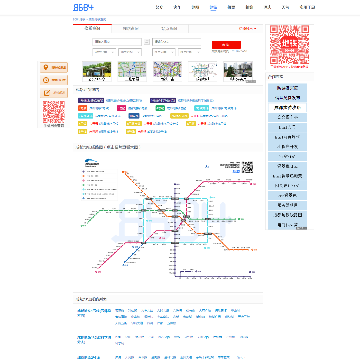Screen dimensions: 360x360
Task: Open the station entrance photo thumbnail
Action: point(97,71)
